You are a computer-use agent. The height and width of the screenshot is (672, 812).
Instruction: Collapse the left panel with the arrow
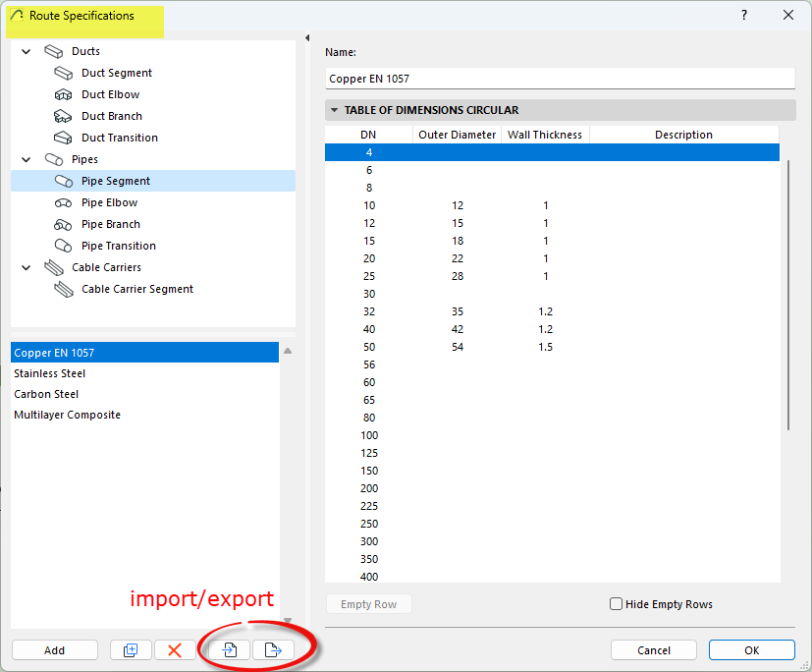[x=307, y=37]
